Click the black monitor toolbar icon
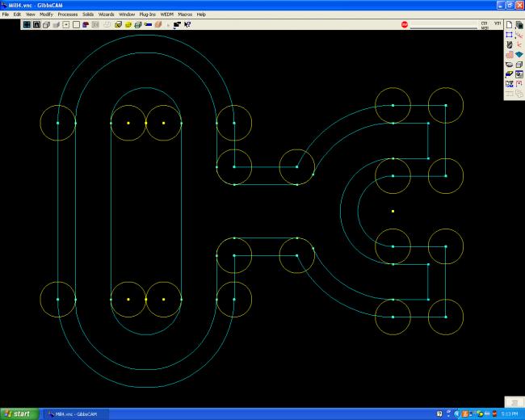This screenshot has height=420, width=525. (177, 24)
